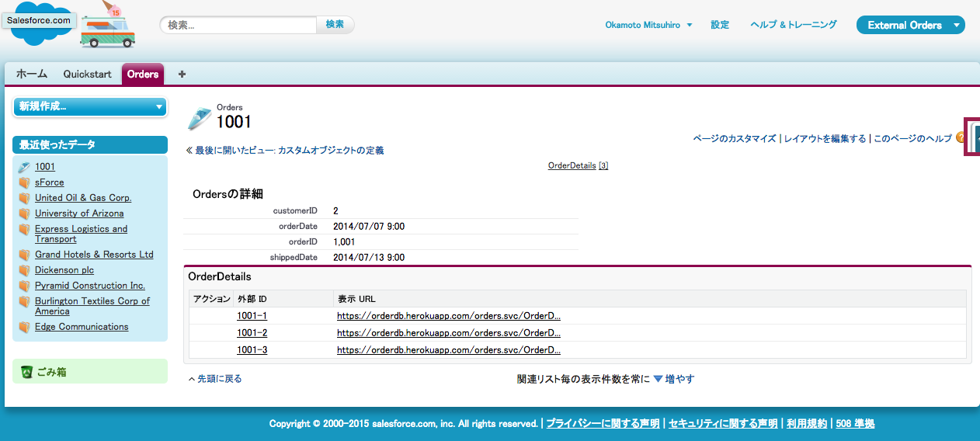The height and width of the screenshot is (441, 980).
Task: Open the 設定 setup link
Action: tap(720, 25)
